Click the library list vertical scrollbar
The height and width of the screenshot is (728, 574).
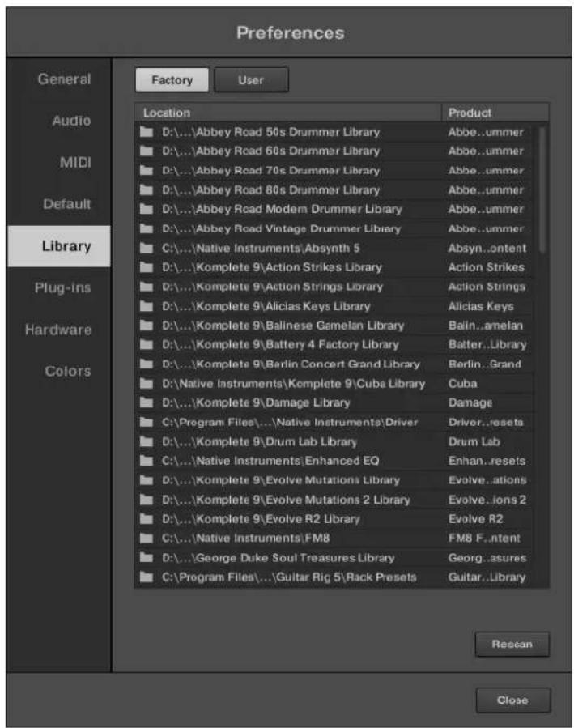542,189
